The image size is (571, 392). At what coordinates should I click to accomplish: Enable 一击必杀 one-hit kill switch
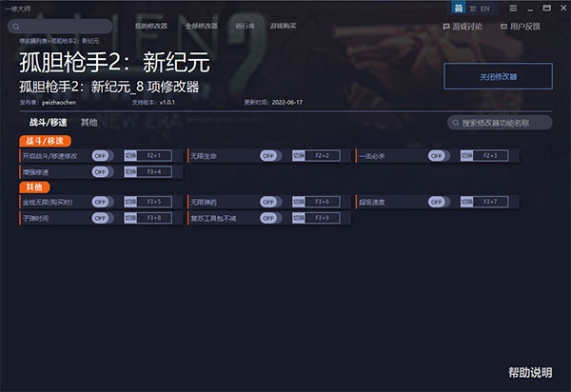coord(438,155)
